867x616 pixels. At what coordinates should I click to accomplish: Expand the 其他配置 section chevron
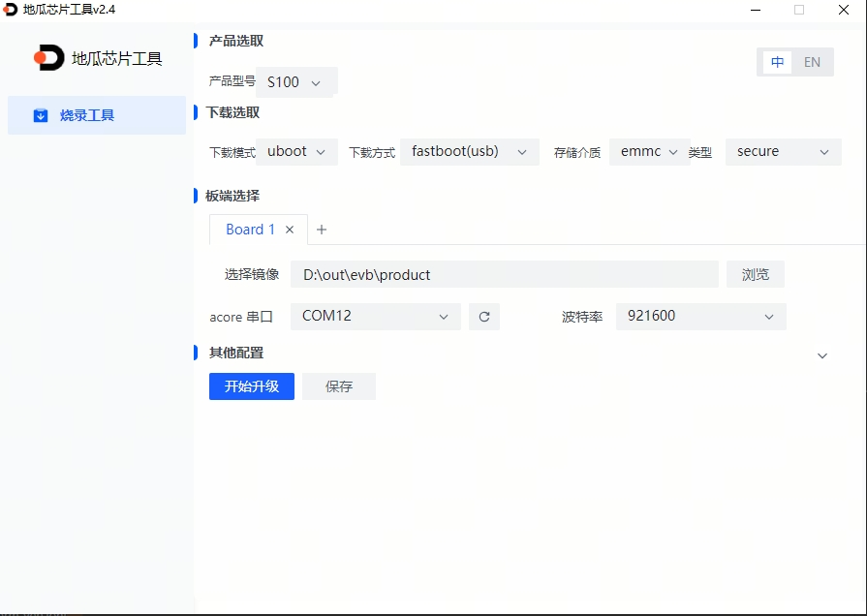[x=822, y=355]
